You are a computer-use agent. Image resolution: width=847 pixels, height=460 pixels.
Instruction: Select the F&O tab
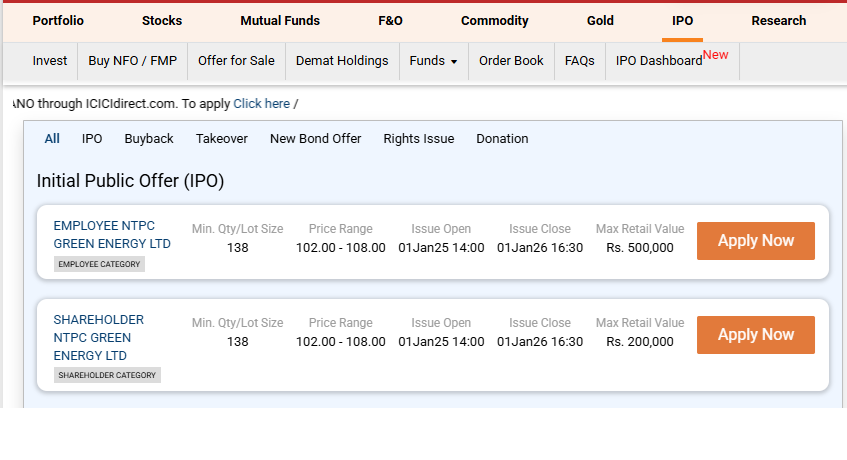391,21
